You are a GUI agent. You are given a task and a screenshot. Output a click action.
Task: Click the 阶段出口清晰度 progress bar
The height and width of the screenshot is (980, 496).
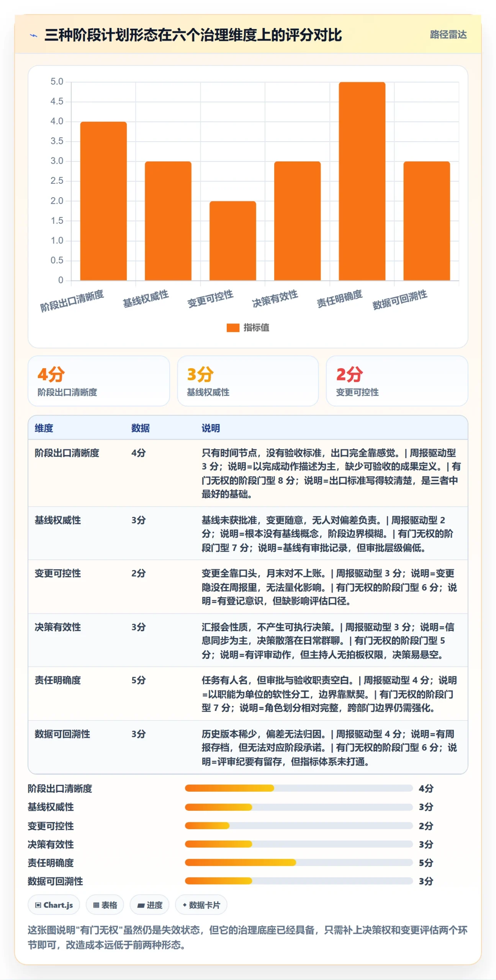pyautogui.click(x=298, y=788)
